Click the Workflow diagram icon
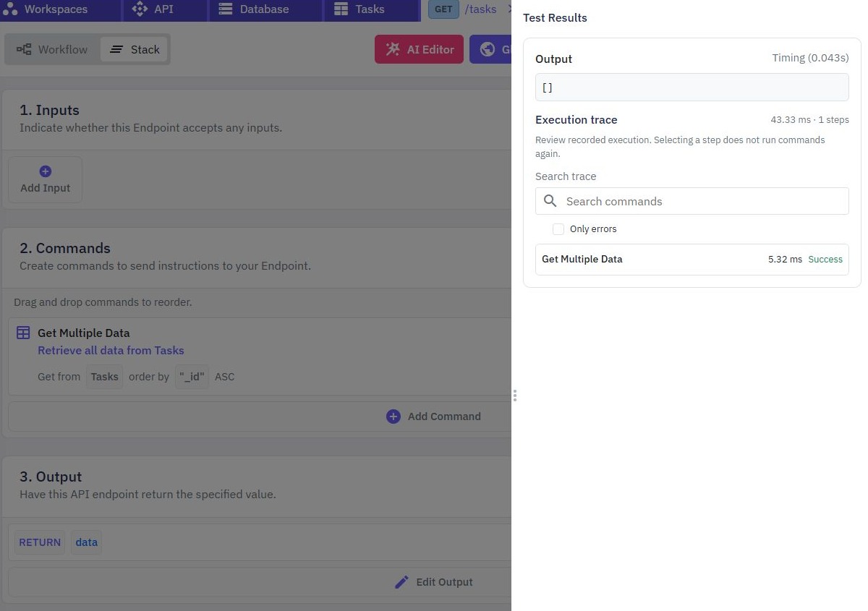 point(24,49)
